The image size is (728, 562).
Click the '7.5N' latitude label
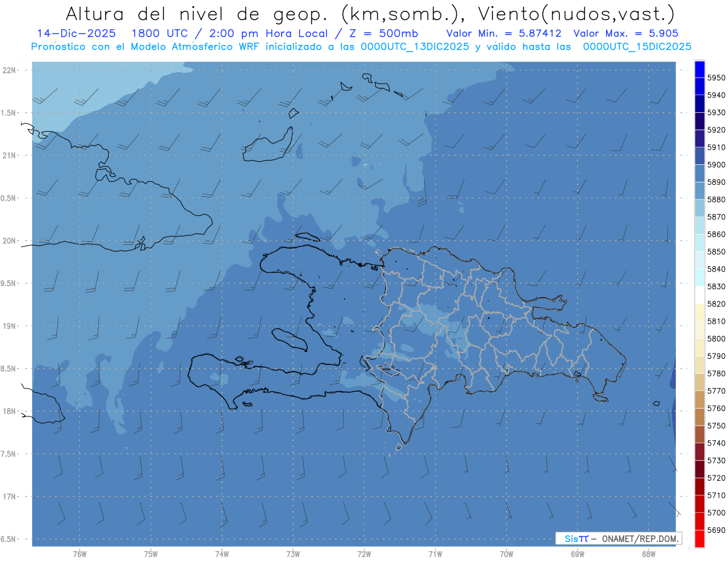click(x=8, y=454)
